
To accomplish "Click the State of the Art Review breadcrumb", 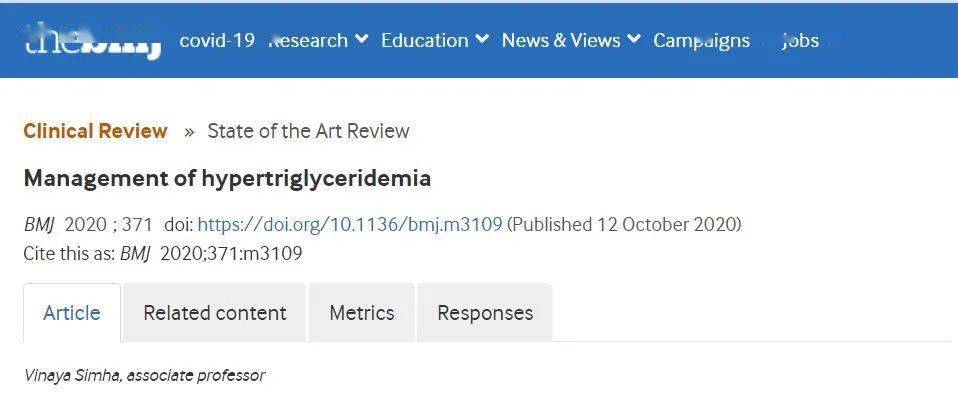I will 308,131.
